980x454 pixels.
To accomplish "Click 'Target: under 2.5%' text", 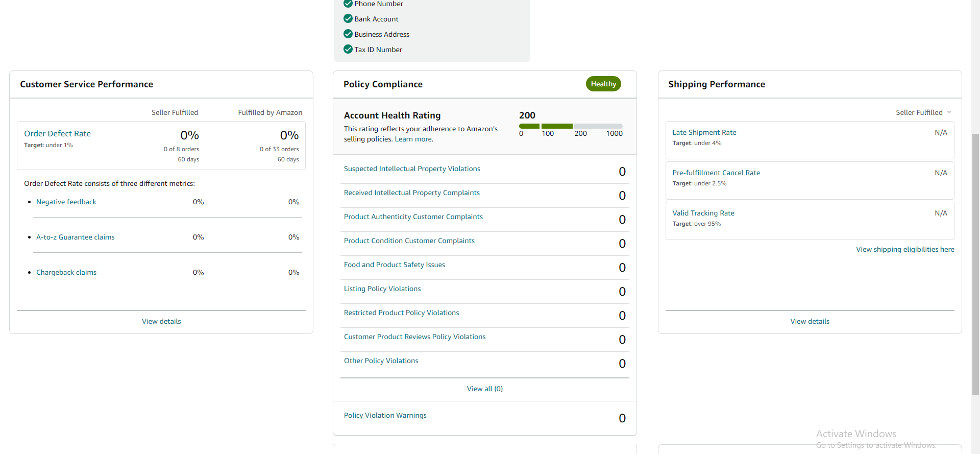I will (699, 183).
